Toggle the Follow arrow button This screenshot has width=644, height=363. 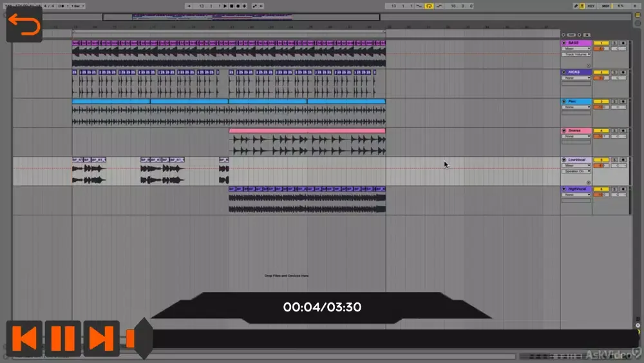pos(189,6)
